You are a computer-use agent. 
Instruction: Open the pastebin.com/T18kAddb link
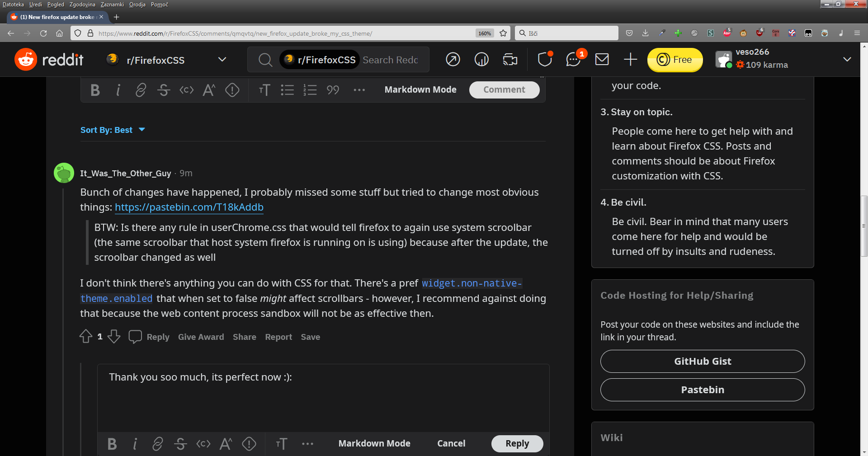(x=189, y=207)
